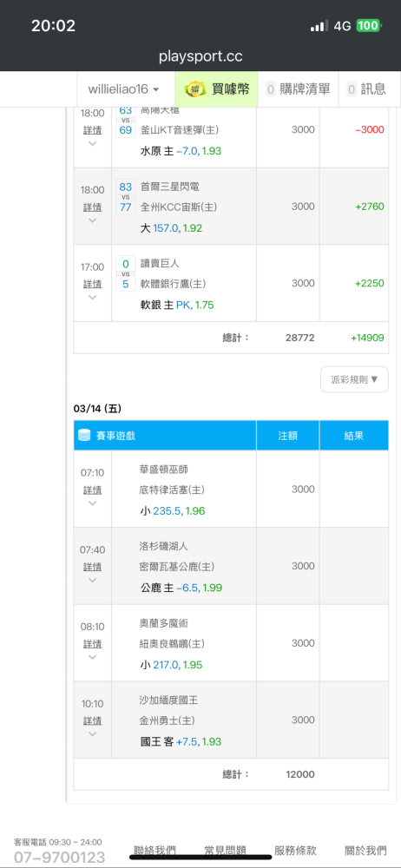Open the 購牌清單 tab
Image resolution: width=401 pixels, height=868 pixels.
point(298,89)
